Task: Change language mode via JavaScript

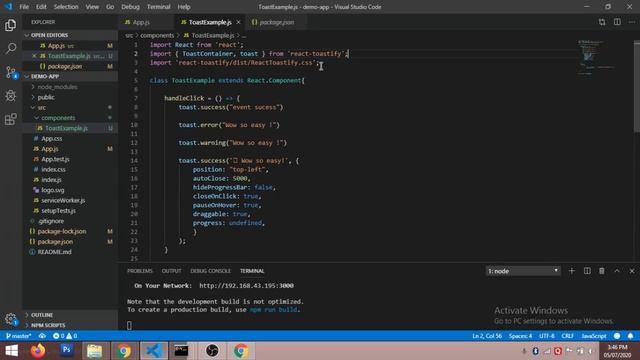Action: (x=593, y=336)
